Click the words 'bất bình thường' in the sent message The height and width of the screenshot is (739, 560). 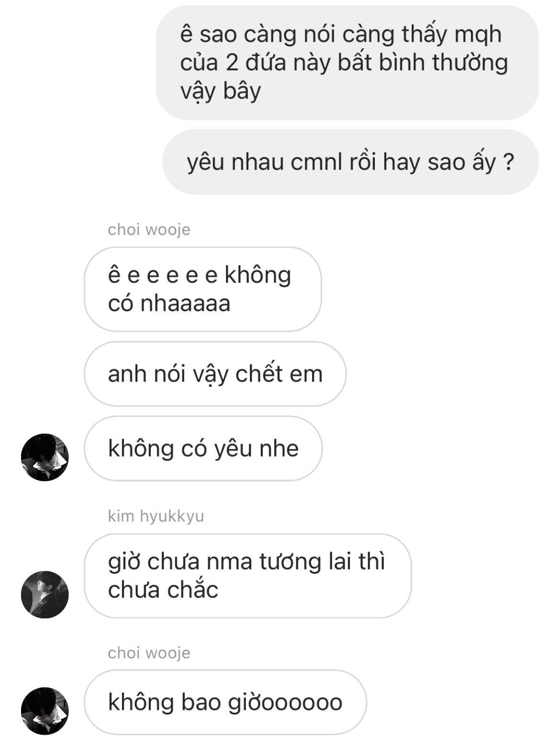click(423, 62)
